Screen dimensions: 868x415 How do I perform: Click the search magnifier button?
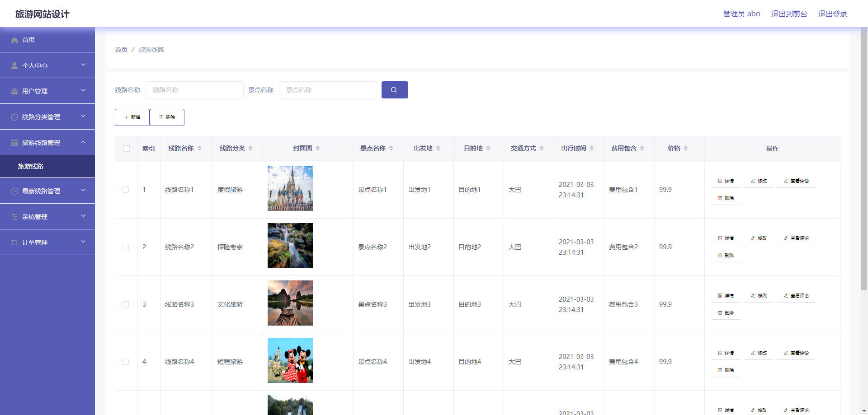[x=395, y=90]
